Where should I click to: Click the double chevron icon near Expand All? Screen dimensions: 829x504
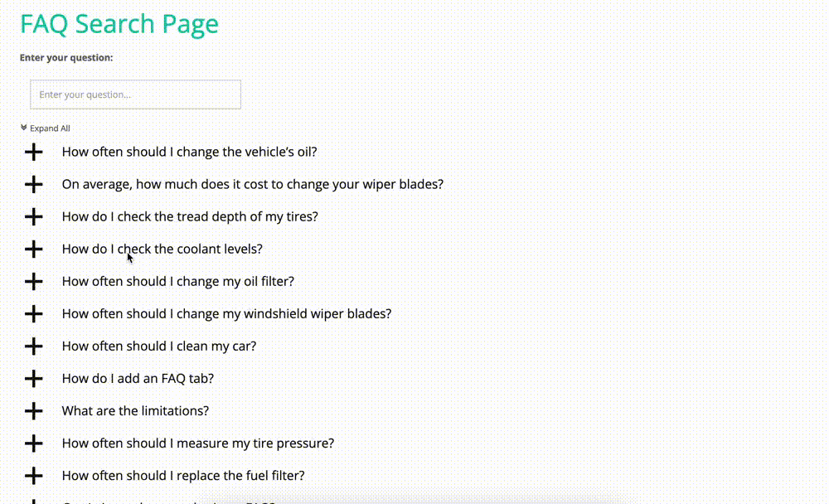pyautogui.click(x=24, y=128)
